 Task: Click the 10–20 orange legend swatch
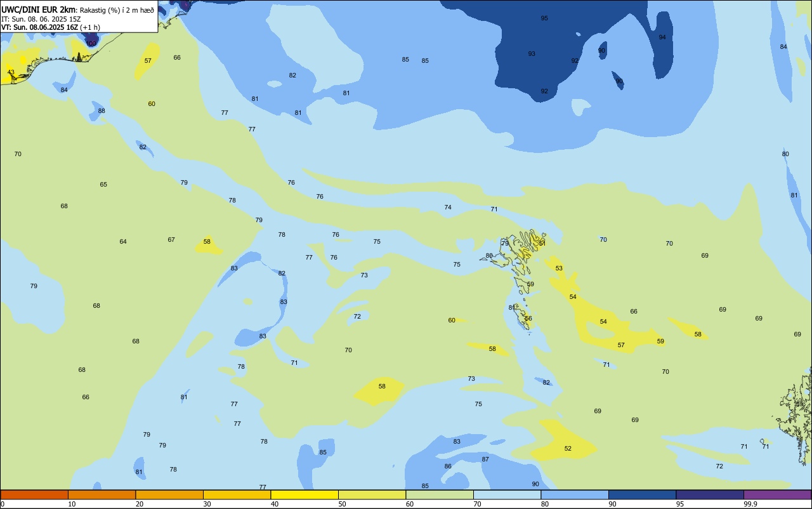pyautogui.click(x=101, y=494)
